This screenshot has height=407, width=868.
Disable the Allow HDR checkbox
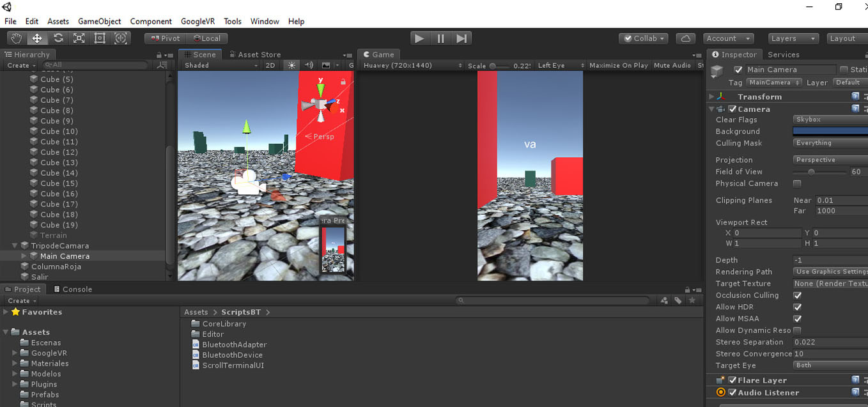pos(797,307)
